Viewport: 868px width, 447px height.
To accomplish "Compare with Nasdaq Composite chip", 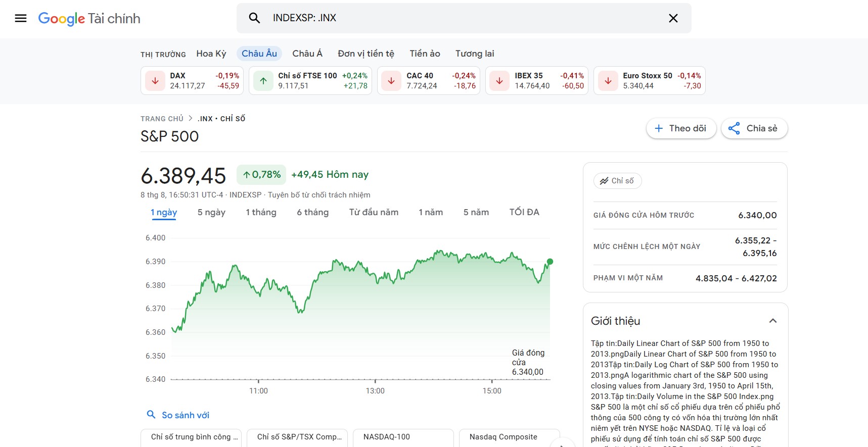I will (510, 437).
